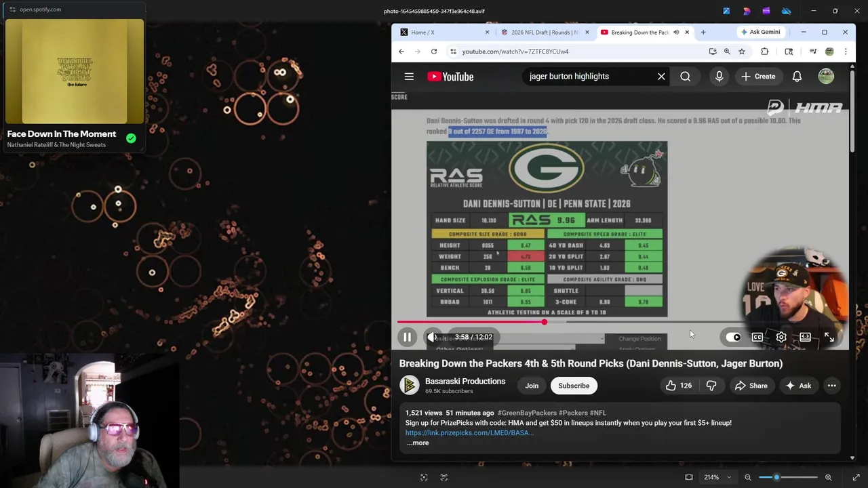Open Chrome extensions puzzle icon

tap(764, 52)
